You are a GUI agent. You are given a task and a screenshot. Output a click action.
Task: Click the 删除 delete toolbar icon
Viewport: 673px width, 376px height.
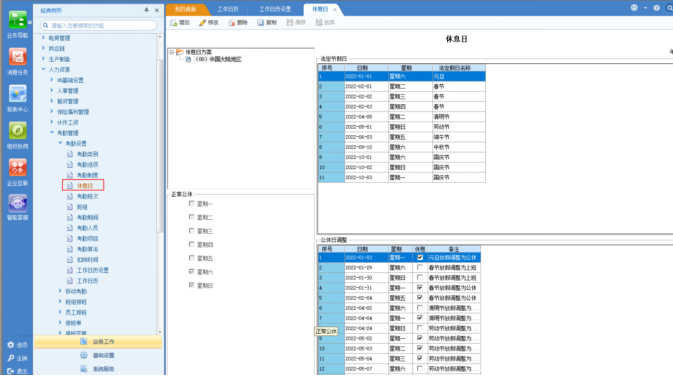tap(232, 22)
